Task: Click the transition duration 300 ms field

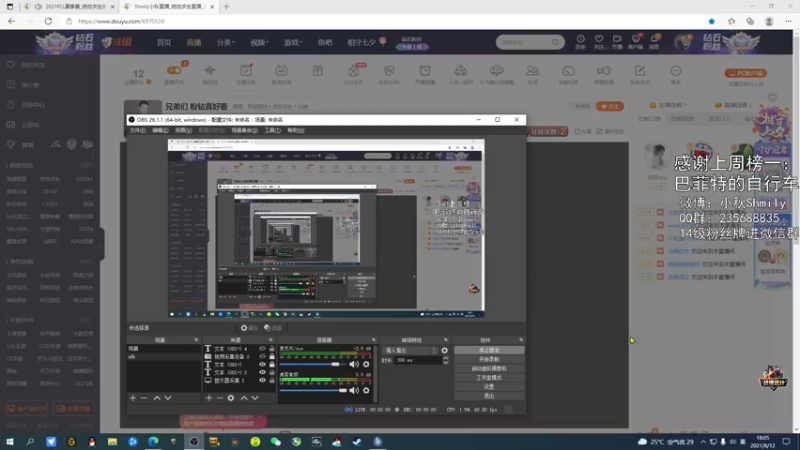Action: 417,360
